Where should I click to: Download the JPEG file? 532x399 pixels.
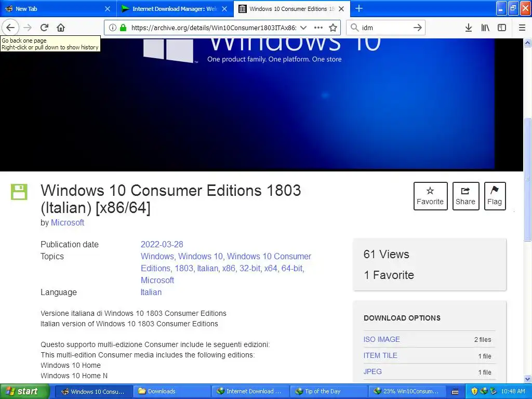click(372, 371)
